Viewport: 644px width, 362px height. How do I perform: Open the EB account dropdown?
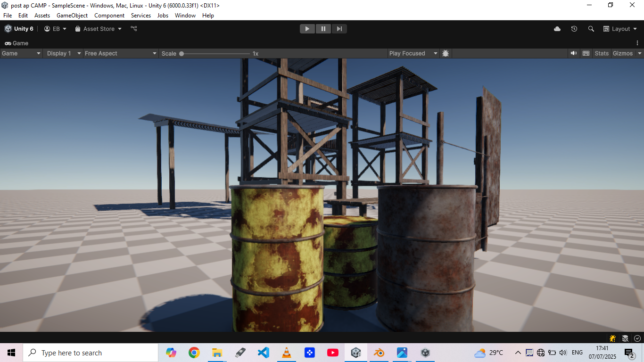click(56, 29)
